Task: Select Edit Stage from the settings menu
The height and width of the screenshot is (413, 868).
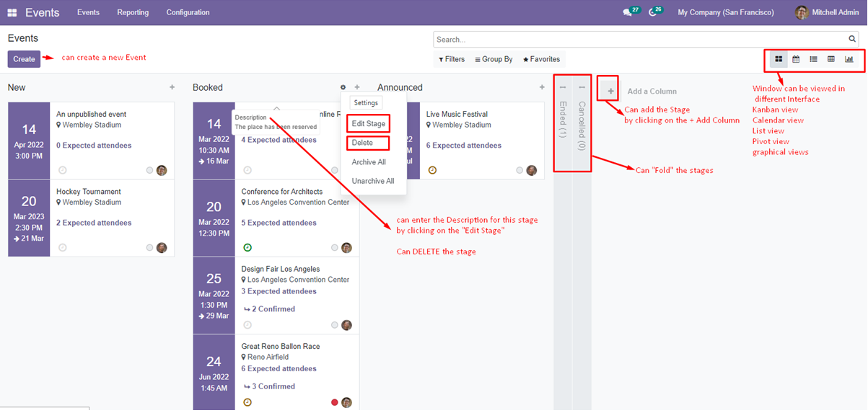Action: click(368, 124)
